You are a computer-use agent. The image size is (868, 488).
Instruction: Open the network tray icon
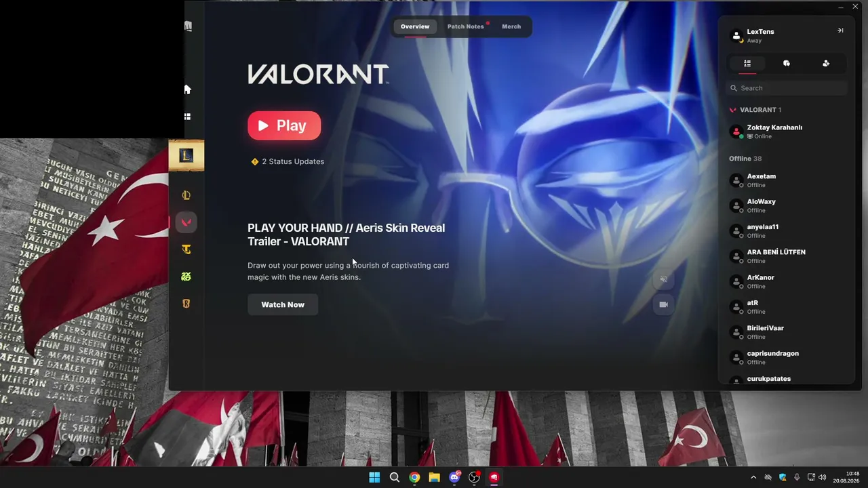[x=811, y=478]
